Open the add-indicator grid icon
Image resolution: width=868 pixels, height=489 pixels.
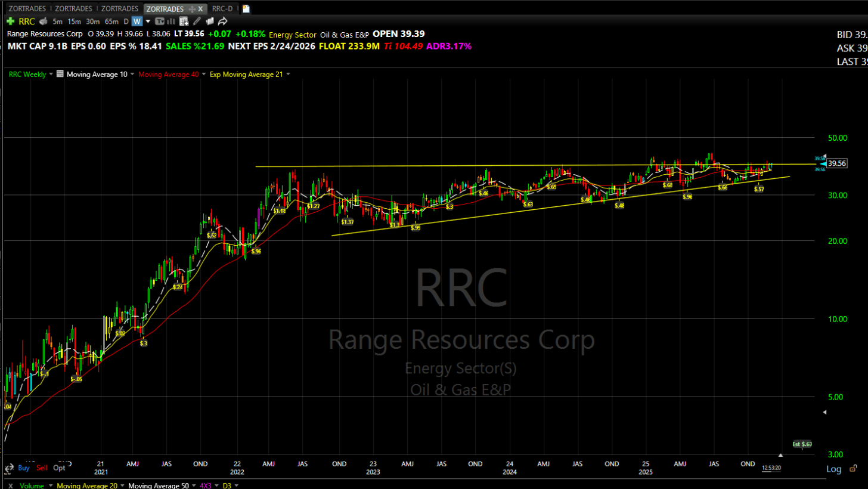[x=184, y=21]
